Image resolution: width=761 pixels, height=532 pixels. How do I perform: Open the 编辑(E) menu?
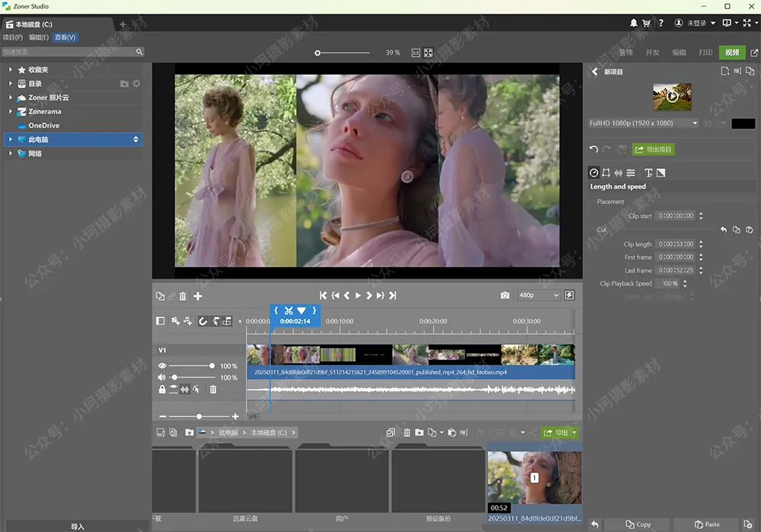[39, 37]
